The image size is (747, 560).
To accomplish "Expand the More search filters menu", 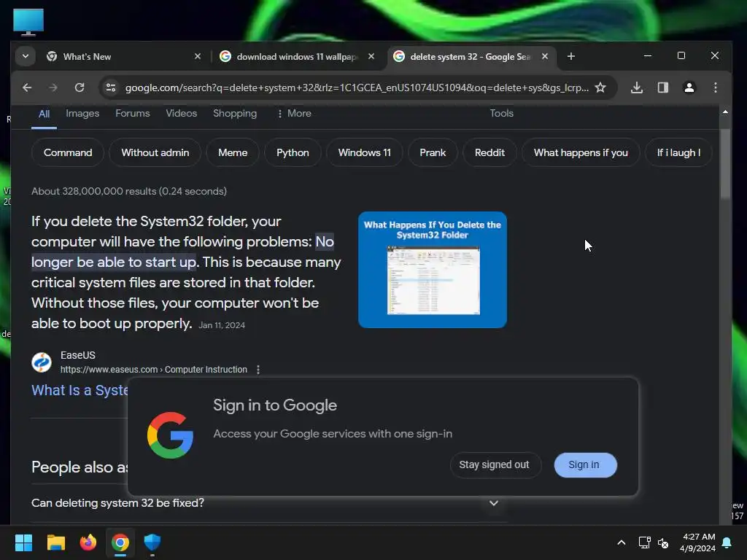I will tap(294, 113).
